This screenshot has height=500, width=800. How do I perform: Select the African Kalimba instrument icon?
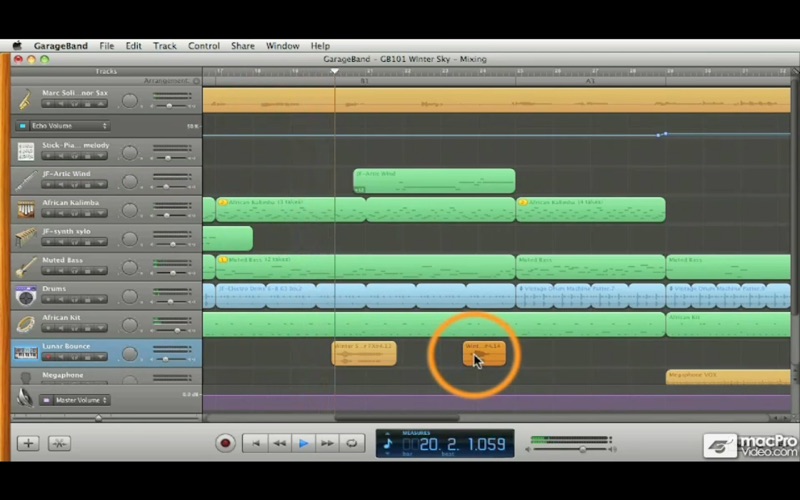tap(25, 209)
